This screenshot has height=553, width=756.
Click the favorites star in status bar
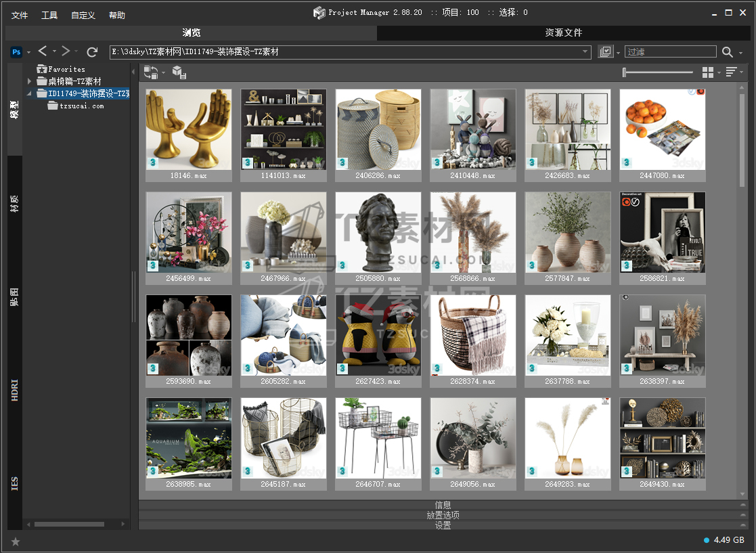point(16,541)
